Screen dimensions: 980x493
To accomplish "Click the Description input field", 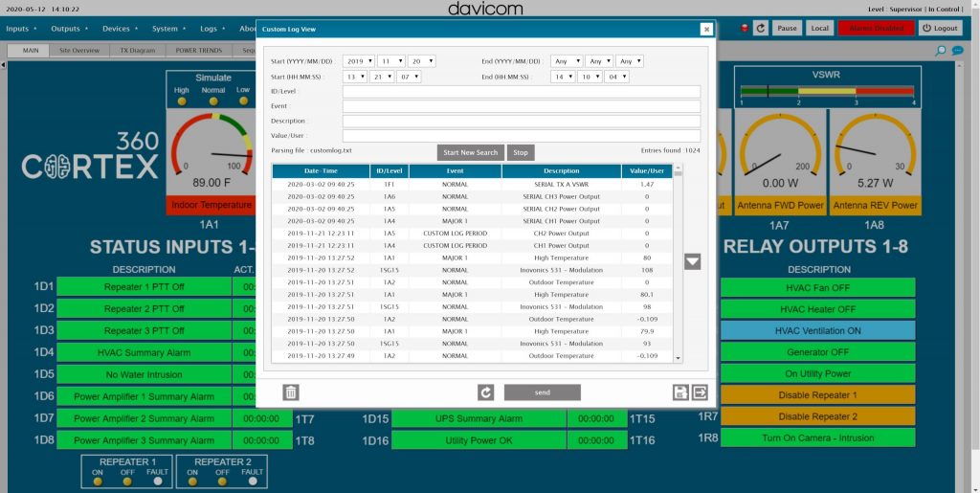I will (x=521, y=122).
